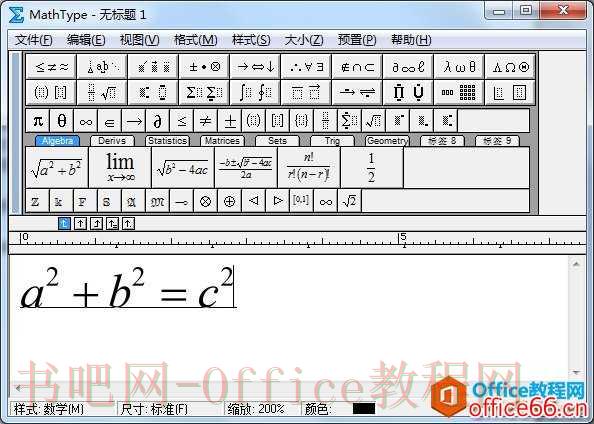The height and width of the screenshot is (424, 594).
Task: Open fraction and radical templates palette
Action: [102, 92]
